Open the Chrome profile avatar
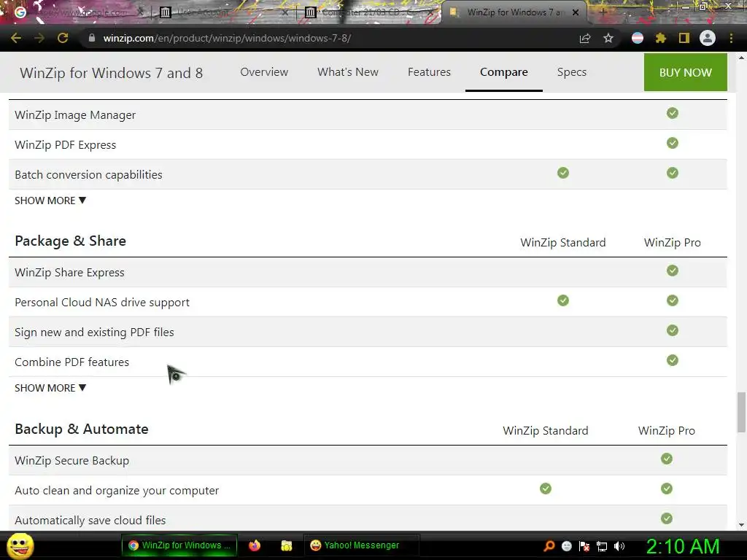The width and height of the screenshot is (747, 560). click(x=708, y=38)
